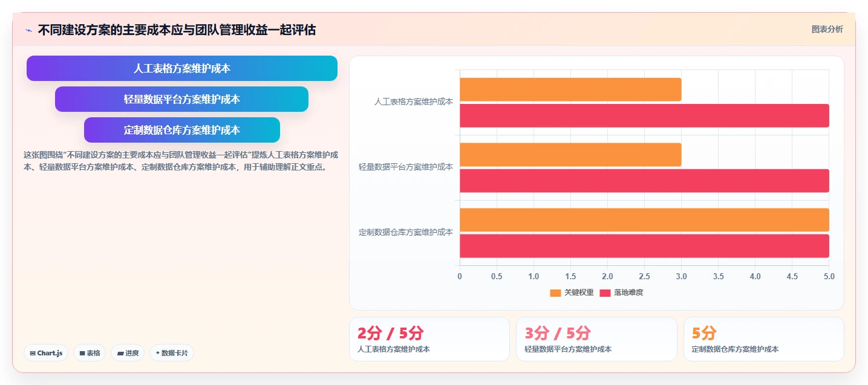Open the 5分 定制数据仓库方案维护成本 data card
Viewport: 868px width, 385px height.
coord(764,339)
